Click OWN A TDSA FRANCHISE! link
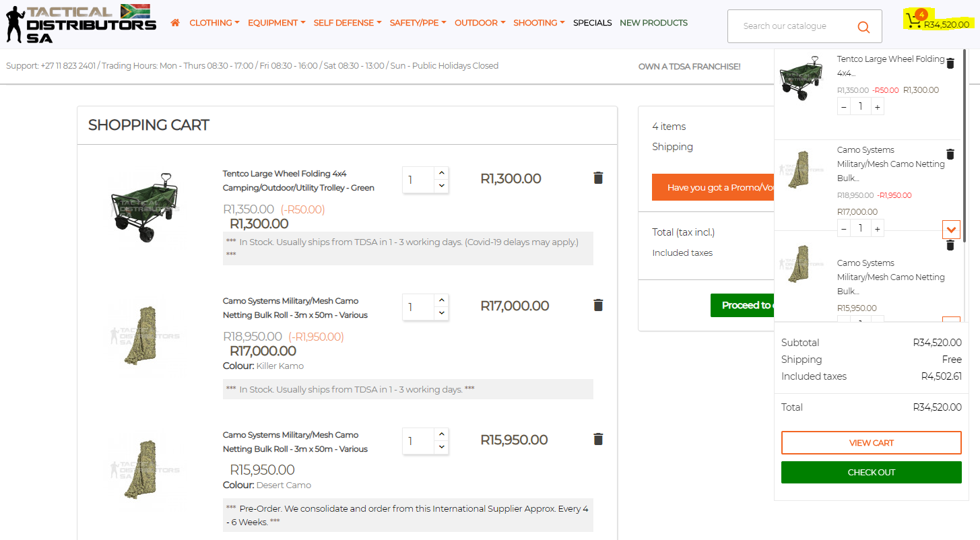 (x=689, y=67)
